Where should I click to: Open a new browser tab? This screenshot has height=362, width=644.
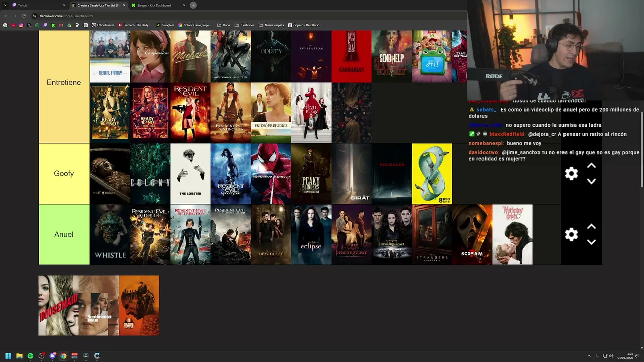[193, 5]
